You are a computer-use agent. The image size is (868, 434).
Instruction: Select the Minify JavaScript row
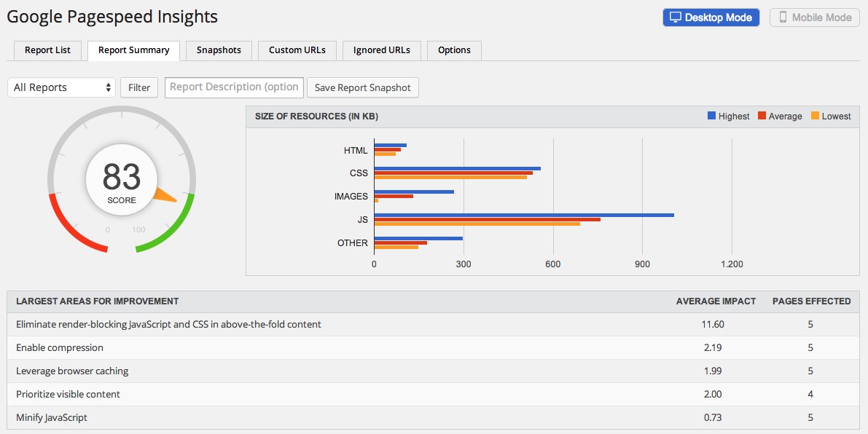[434, 417]
